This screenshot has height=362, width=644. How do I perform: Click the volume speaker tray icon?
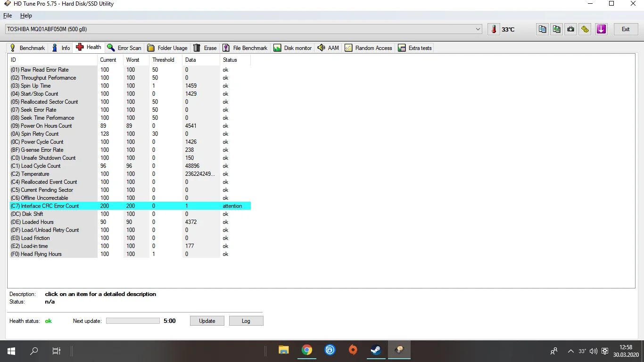pos(594,351)
